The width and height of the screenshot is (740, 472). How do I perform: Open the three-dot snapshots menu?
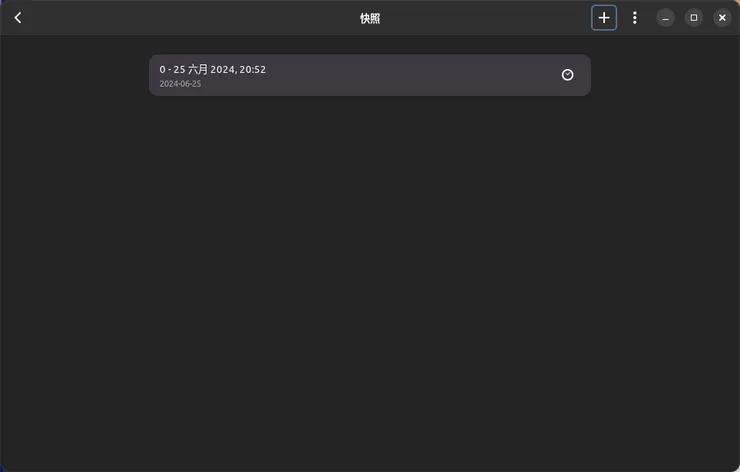click(634, 18)
